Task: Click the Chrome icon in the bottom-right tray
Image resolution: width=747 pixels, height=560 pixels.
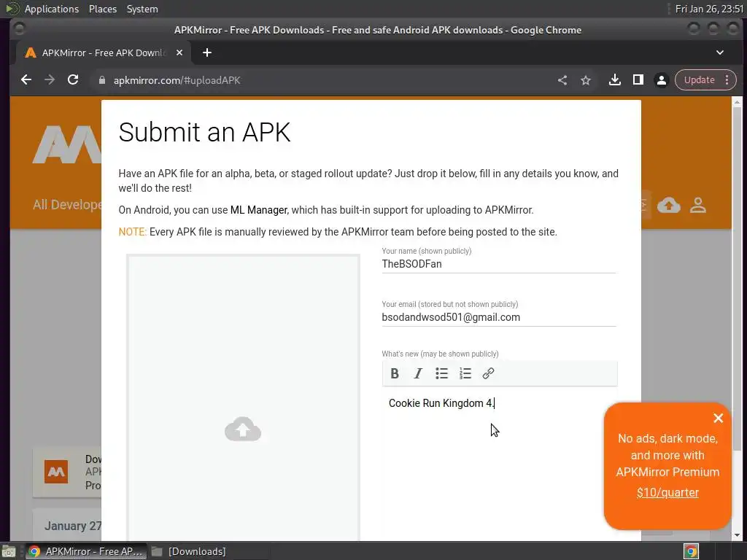Action: [x=691, y=551]
